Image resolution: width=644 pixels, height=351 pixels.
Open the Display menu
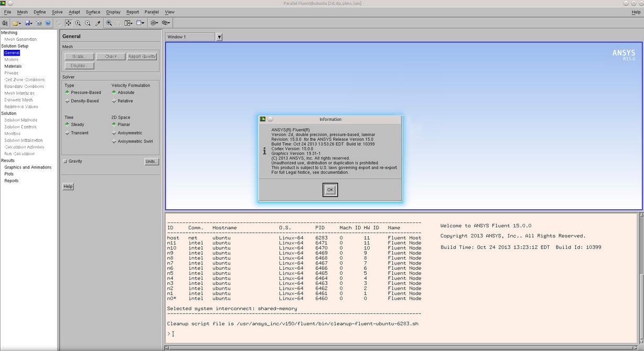click(113, 12)
